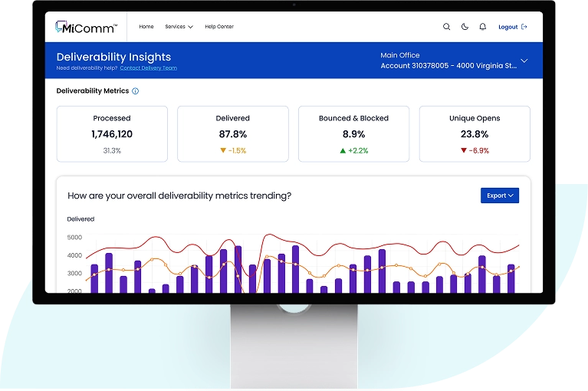Expand the Main Office account dropdown chevron
Viewport: 588px width, 391px height.
(x=524, y=61)
